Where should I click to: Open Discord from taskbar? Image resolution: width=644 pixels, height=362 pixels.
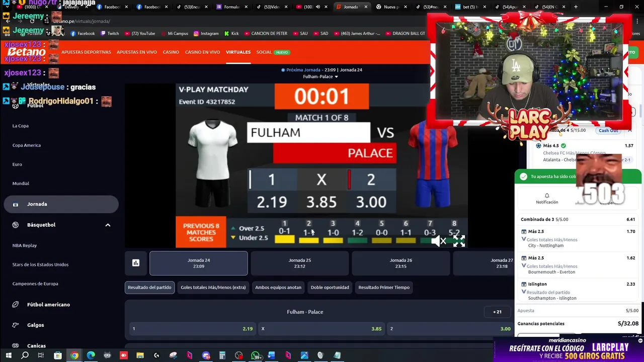pyautogui.click(x=206, y=355)
